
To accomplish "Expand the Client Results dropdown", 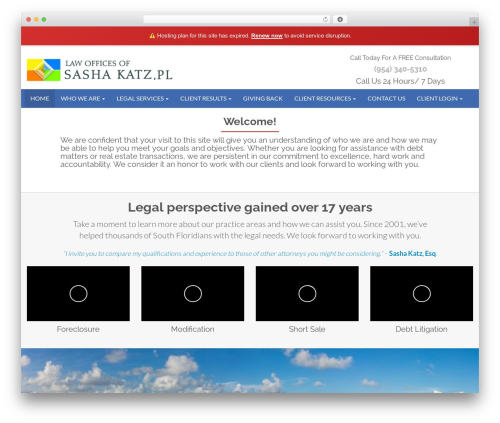I will coord(205,99).
